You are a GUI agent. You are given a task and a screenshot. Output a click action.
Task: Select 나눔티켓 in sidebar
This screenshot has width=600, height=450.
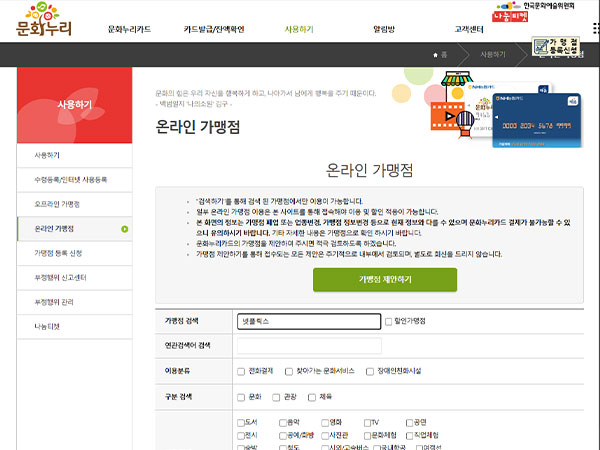[75, 327]
